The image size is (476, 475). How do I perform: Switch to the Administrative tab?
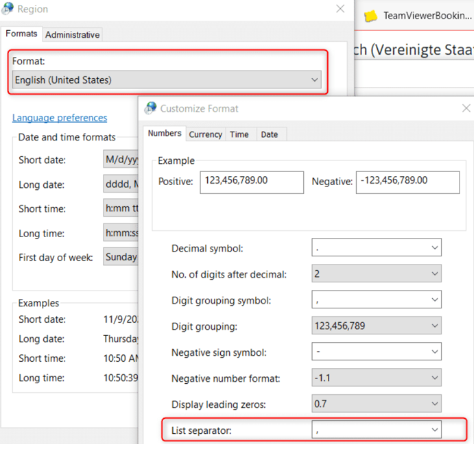[x=72, y=35]
